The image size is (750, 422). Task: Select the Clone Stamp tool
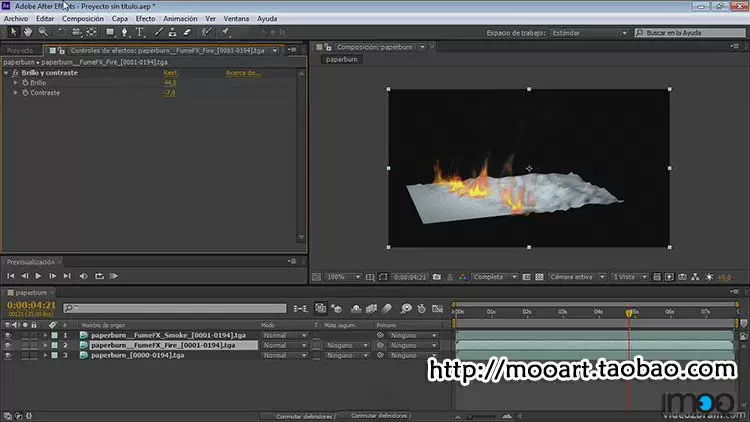click(173, 32)
